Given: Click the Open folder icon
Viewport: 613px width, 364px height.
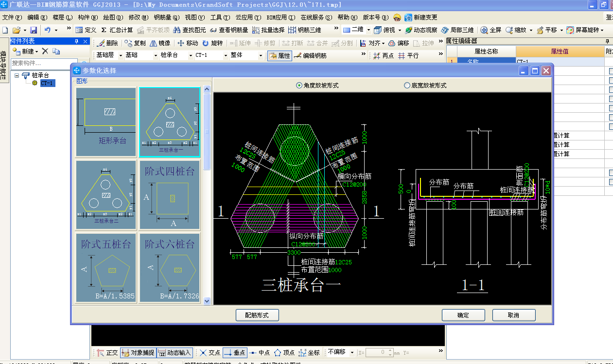Looking at the screenshot, I should pos(16,30).
